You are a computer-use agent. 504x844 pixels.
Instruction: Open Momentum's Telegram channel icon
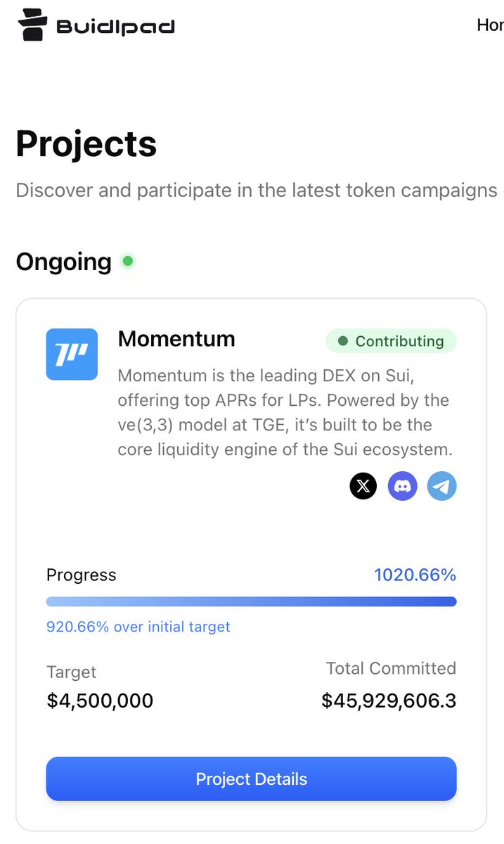442,486
